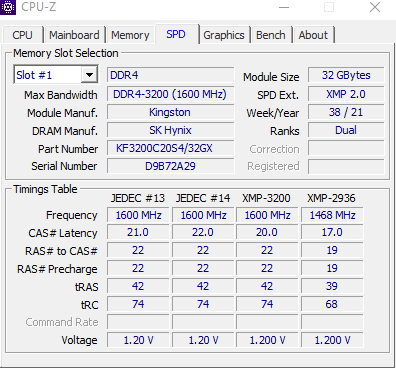Click the 38 / 21 Week/Year value

[346, 112]
